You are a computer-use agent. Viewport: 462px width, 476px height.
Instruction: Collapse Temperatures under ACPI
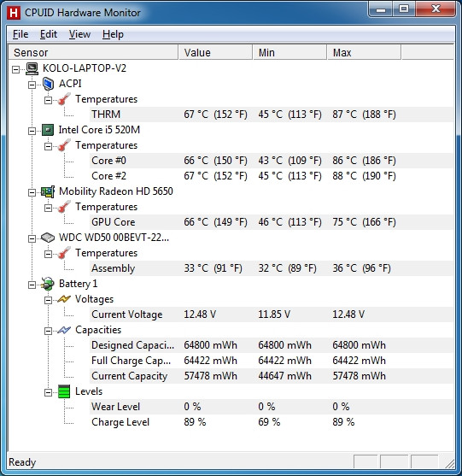pyautogui.click(x=48, y=101)
